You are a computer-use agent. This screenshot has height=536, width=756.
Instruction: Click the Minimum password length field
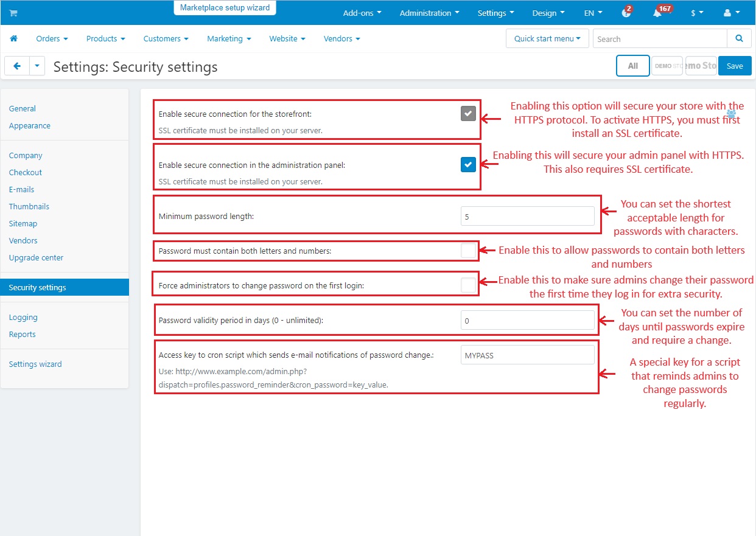(528, 216)
